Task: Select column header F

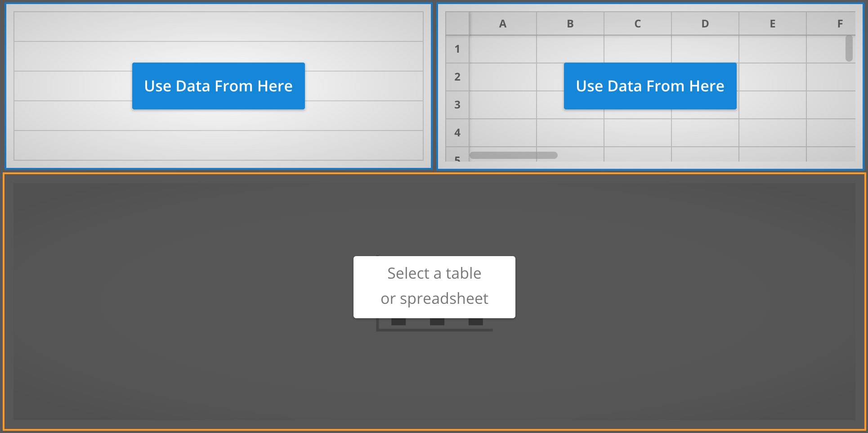Action: (x=839, y=23)
